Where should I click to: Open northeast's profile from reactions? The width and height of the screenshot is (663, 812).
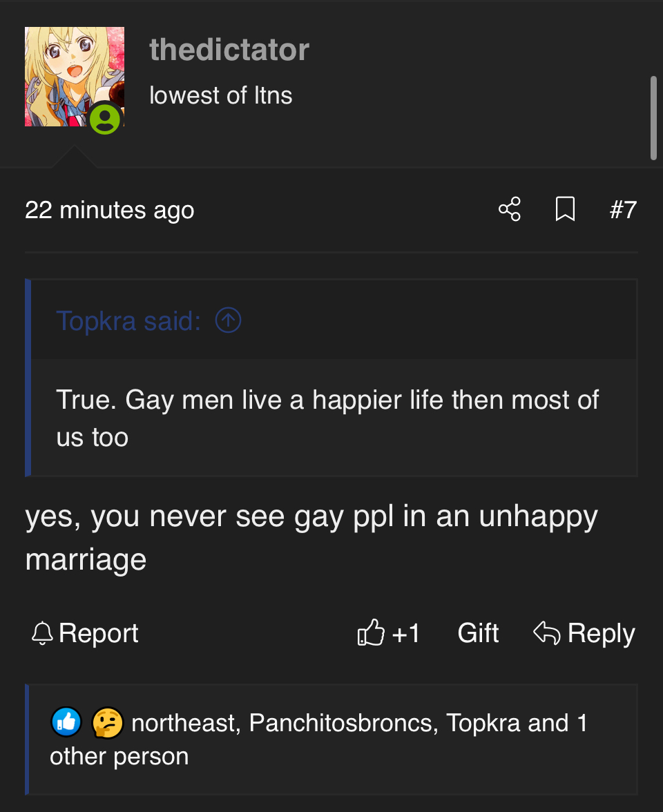point(183,723)
